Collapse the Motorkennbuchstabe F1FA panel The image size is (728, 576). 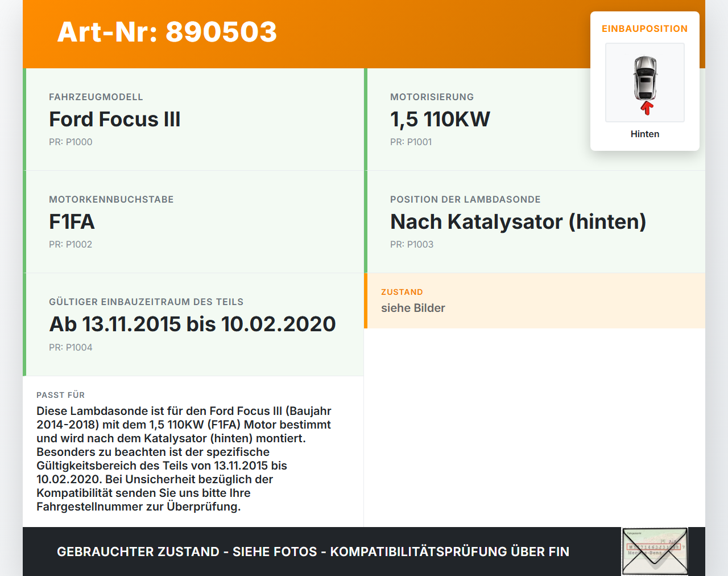point(193,221)
